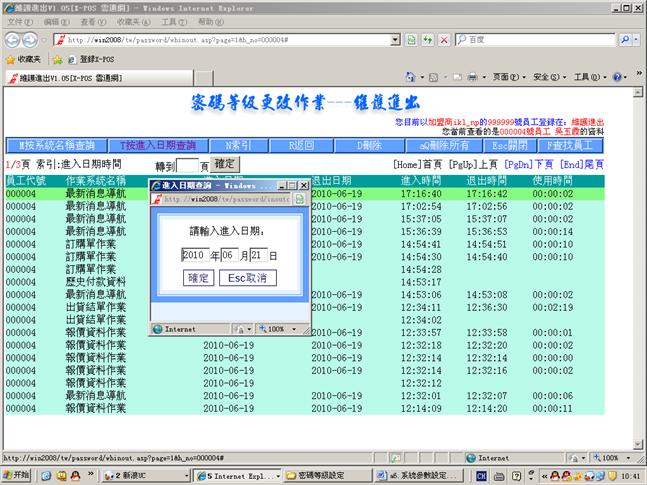This screenshot has width=647, height=485.
Task: Click the 收藏夹 favorites star icon
Action: tap(10, 59)
